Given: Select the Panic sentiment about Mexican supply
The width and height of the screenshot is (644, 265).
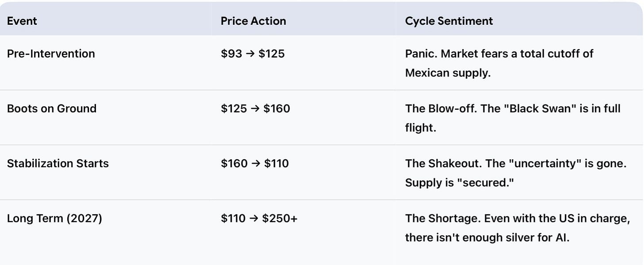Looking at the screenshot, I should 499,63.
